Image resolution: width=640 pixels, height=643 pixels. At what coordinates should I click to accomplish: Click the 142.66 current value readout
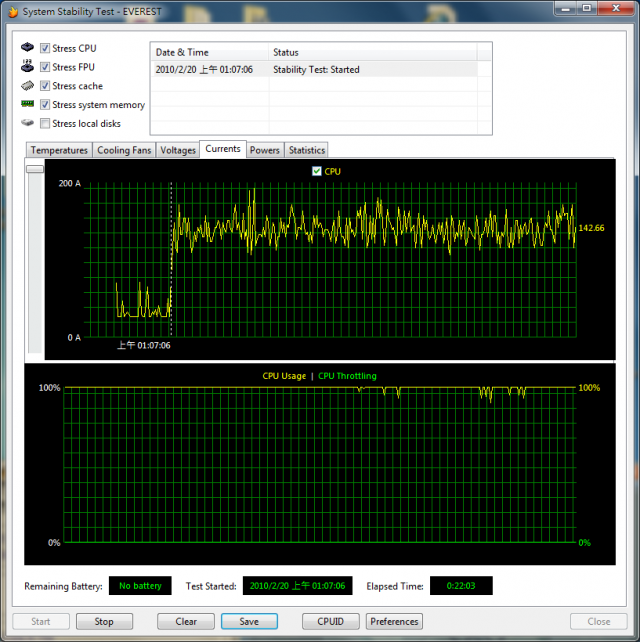pyautogui.click(x=591, y=228)
